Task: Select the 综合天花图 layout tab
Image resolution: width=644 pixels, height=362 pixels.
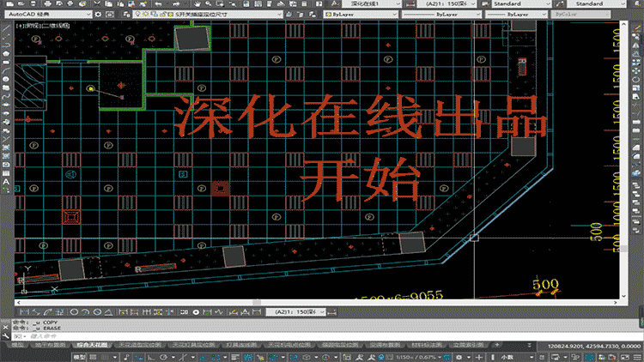Action: [92, 345]
